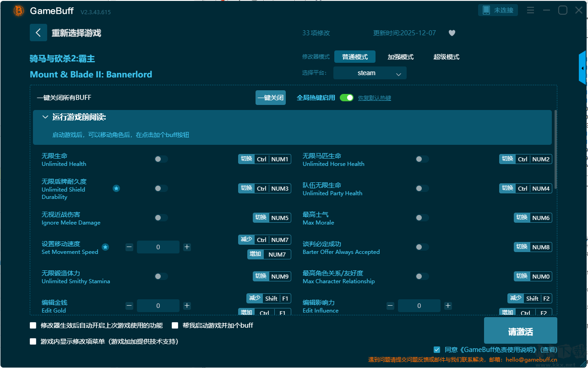Click the star badge next to Unlimited Shield Durability
The image size is (588, 368).
[116, 188]
